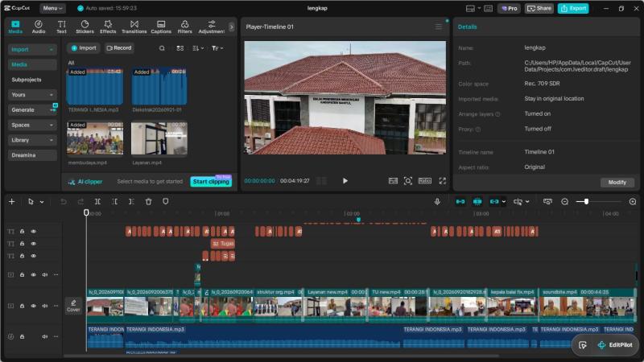Mute the main video track
The height and width of the screenshot is (362, 644).
click(x=45, y=306)
